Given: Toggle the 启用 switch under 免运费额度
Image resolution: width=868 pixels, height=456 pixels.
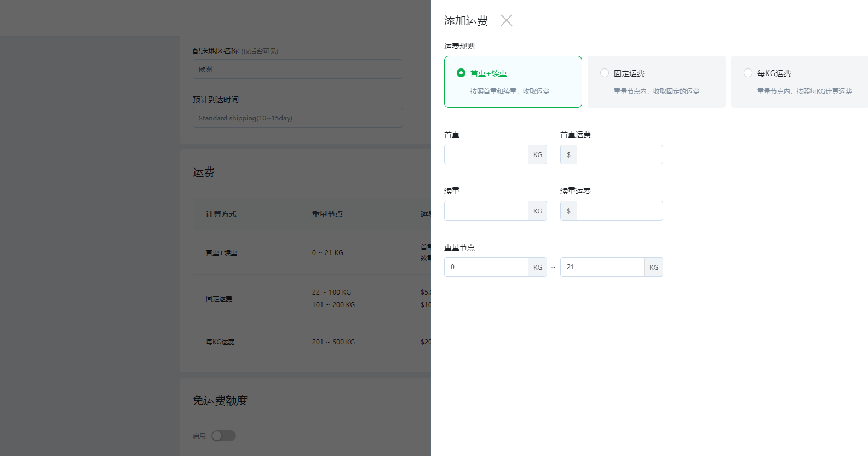Looking at the screenshot, I should click(223, 436).
